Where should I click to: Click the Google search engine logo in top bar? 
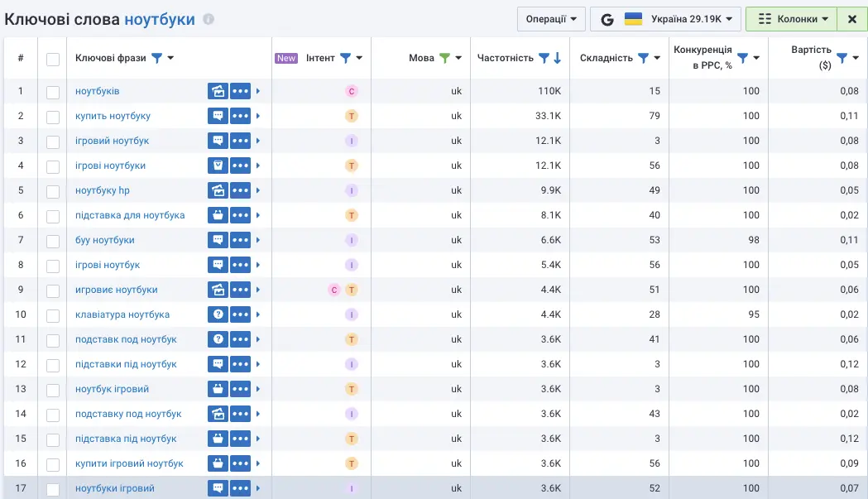click(607, 19)
